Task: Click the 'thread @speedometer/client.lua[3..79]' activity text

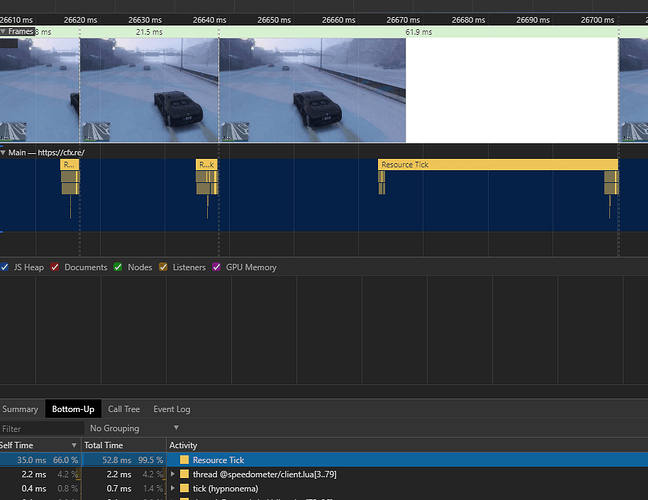Action: 264,474
